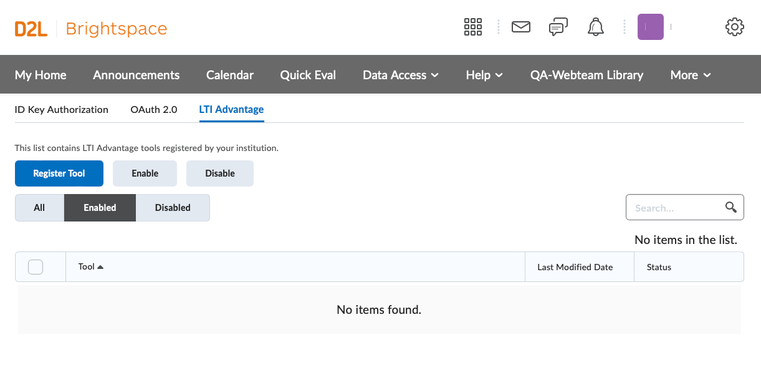Viewport: 761px width, 370px height.
Task: Open the Calendar nav item
Action: tap(230, 75)
